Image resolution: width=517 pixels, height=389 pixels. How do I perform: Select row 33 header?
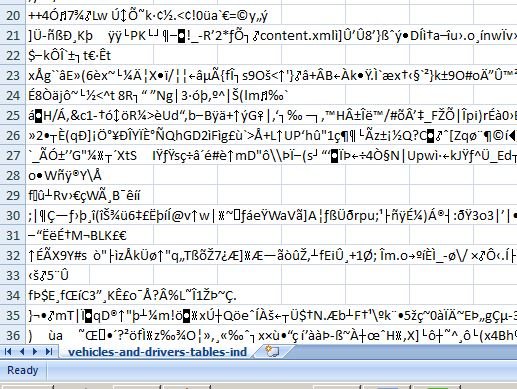point(13,275)
